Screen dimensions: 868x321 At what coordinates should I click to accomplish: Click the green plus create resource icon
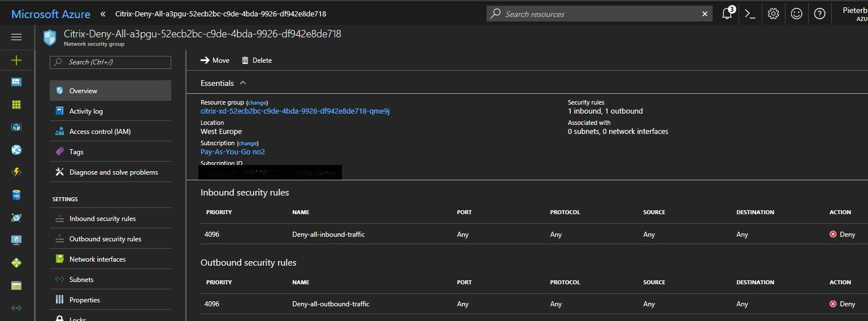[x=16, y=60]
